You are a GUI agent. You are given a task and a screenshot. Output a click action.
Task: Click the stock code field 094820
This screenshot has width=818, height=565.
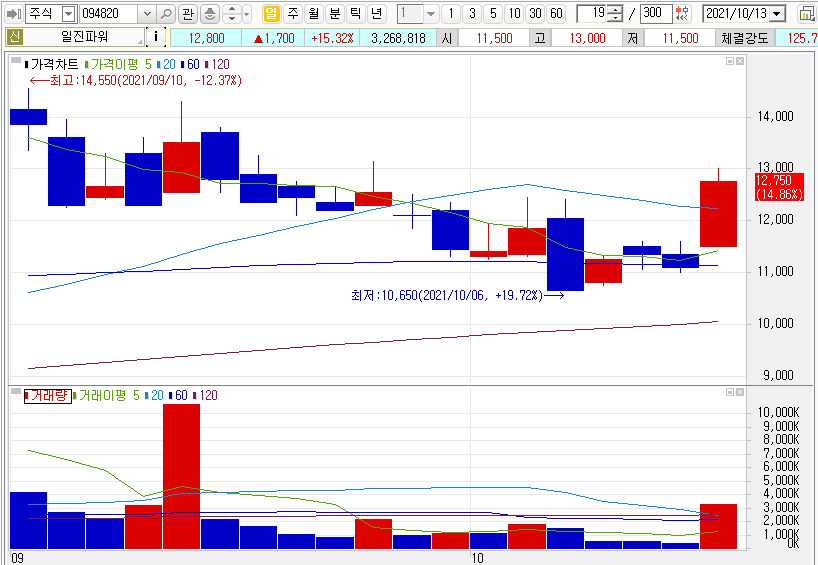109,14
